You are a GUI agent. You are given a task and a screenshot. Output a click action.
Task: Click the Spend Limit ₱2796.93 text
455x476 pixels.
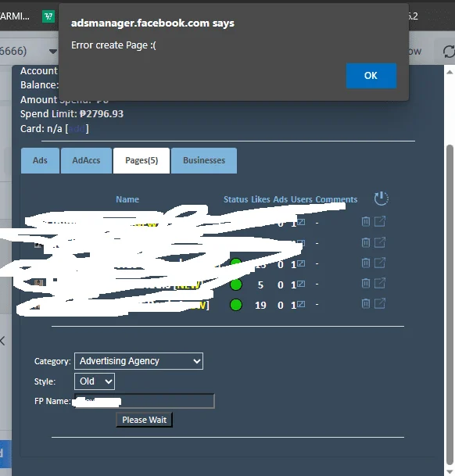72,114
